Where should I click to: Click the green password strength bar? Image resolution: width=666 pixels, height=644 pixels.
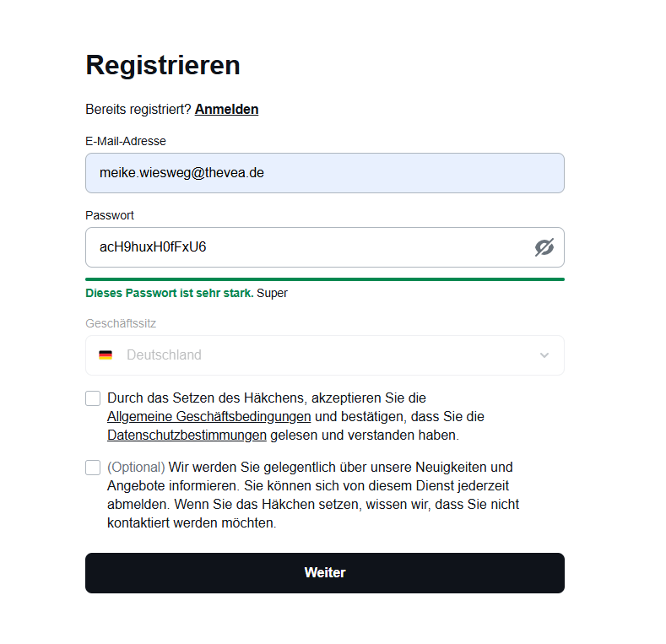[325, 279]
